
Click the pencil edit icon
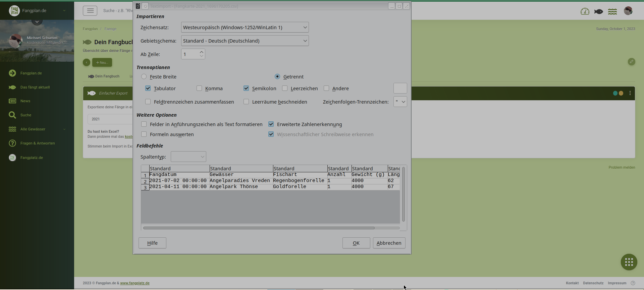pos(631,62)
